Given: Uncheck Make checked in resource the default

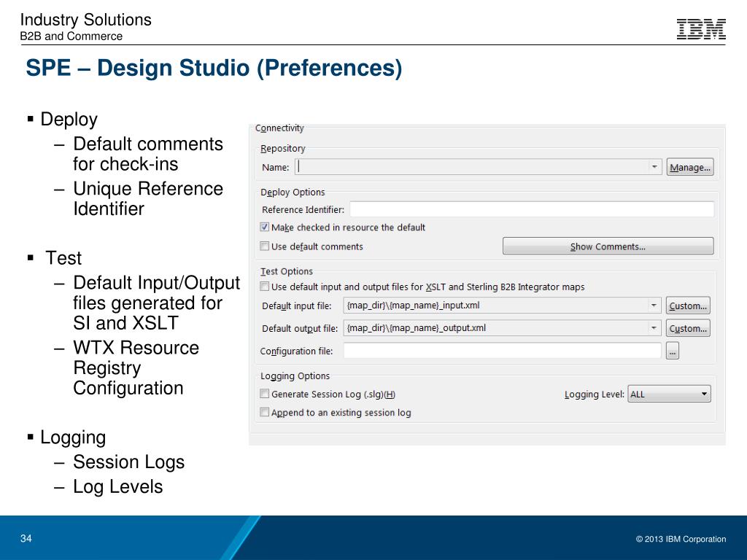Looking at the screenshot, I should [x=264, y=227].
